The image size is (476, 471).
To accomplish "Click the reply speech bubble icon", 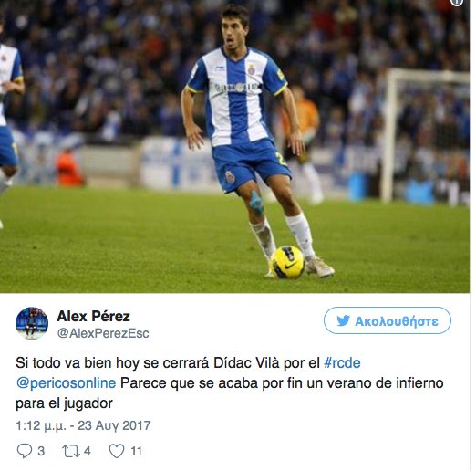I will 25,451.
